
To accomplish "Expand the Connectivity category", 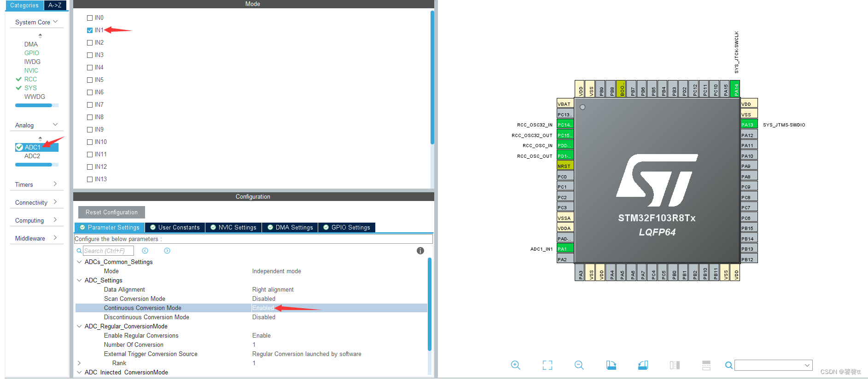I will point(55,202).
